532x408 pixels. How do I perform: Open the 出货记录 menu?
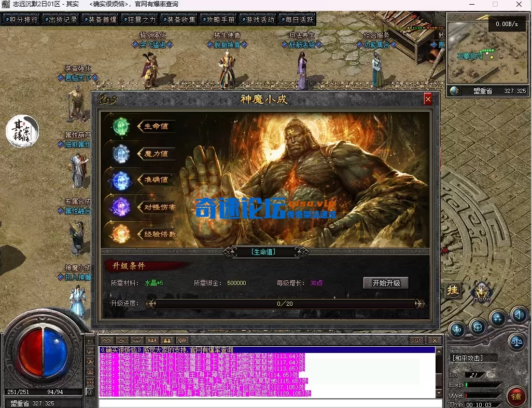click(61, 20)
